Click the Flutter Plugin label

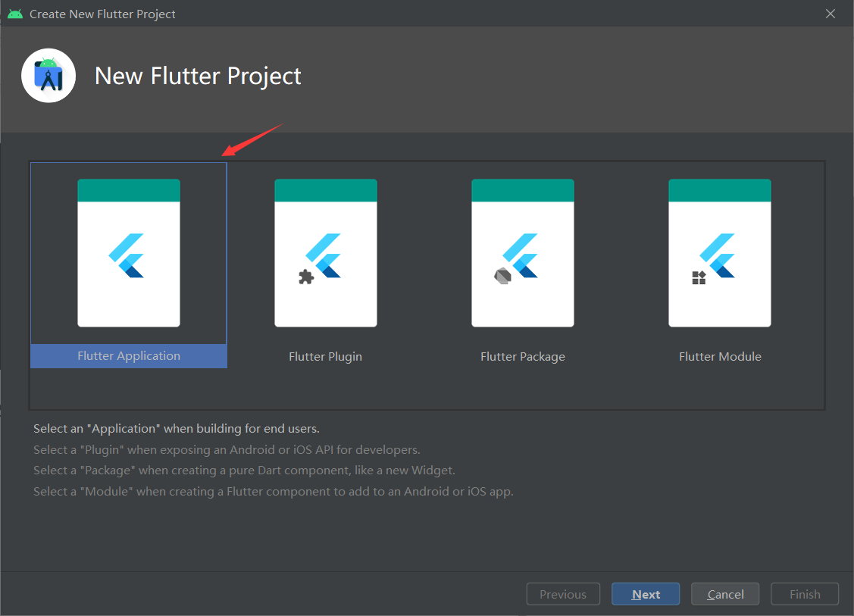[x=325, y=357]
